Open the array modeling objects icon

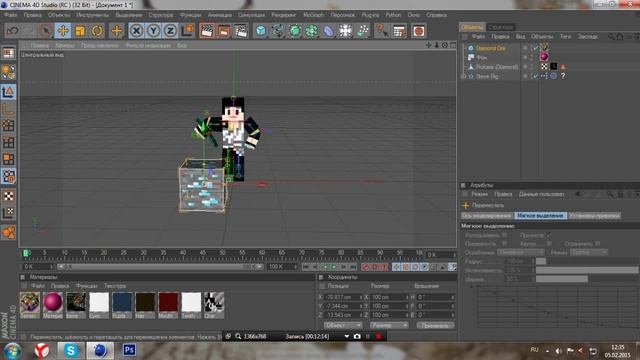[x=312, y=31]
